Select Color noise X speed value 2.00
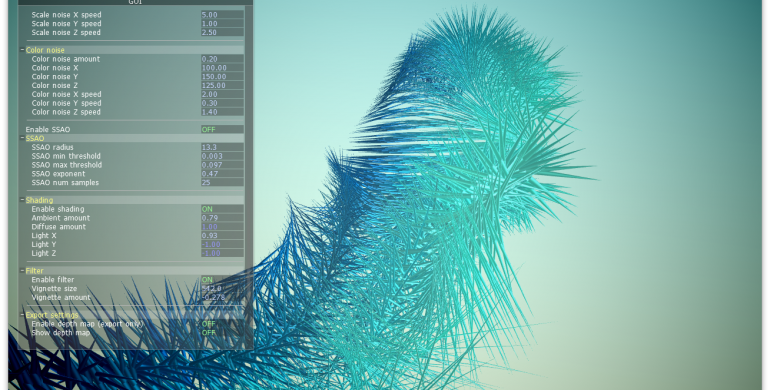The image size is (770, 390). [x=222, y=94]
